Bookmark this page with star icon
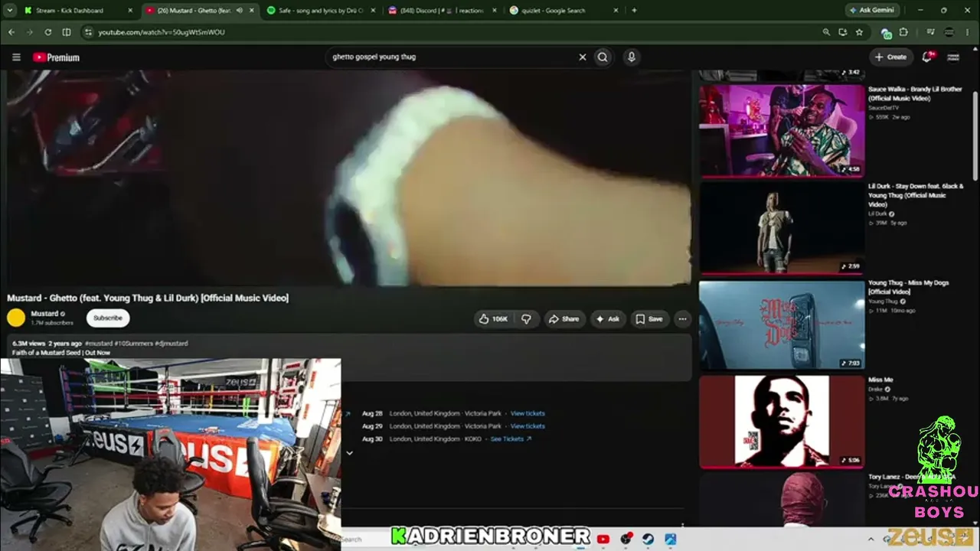980x551 pixels. point(859,32)
